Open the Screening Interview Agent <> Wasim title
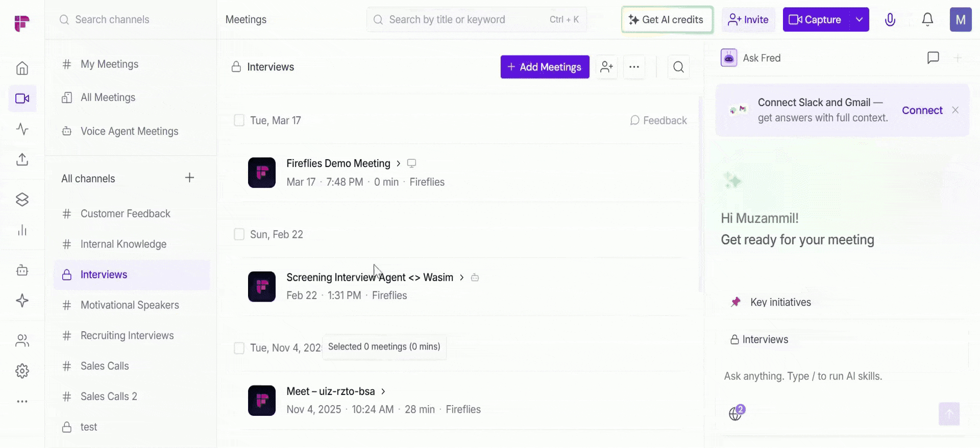The width and height of the screenshot is (980, 448). click(x=370, y=277)
